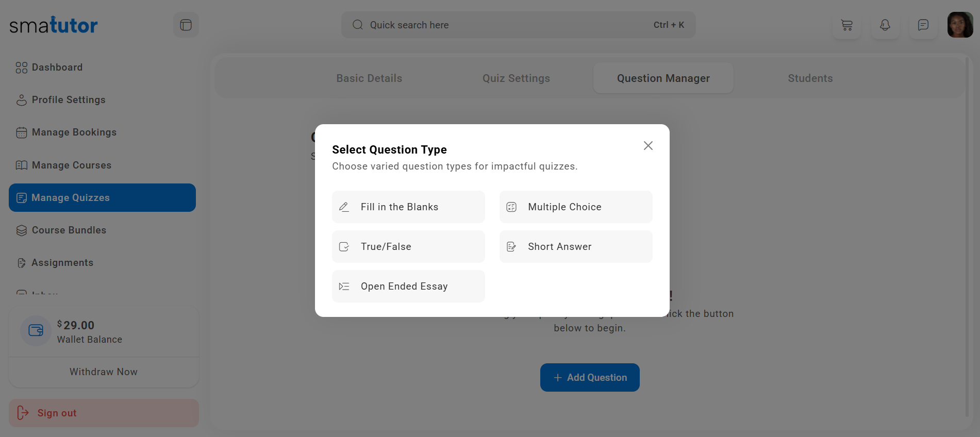
Task: Click the Withdraw Now link
Action: point(104,372)
